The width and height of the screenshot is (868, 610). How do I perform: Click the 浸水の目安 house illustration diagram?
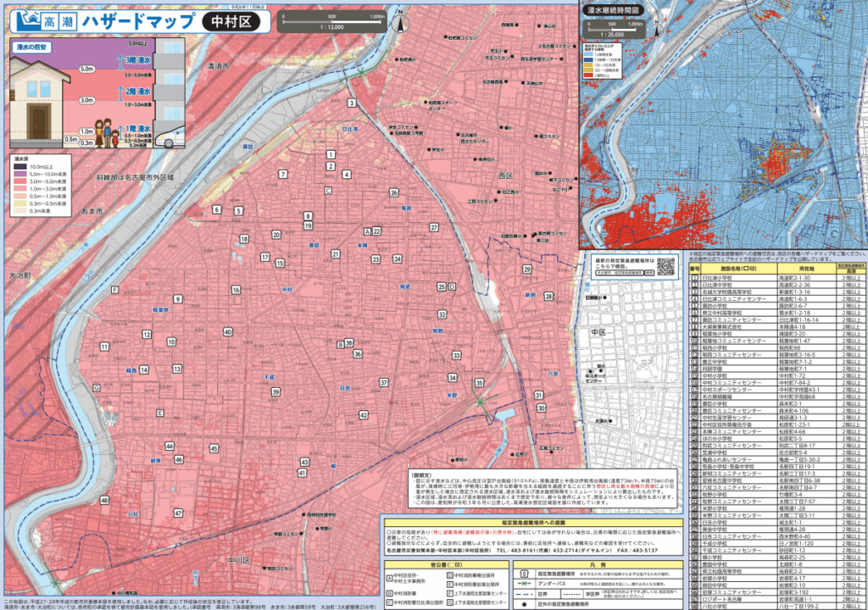[93, 91]
